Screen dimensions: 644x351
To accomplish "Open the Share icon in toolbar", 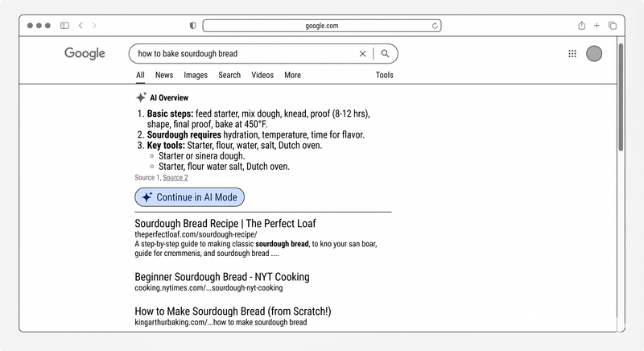I will click(x=581, y=26).
